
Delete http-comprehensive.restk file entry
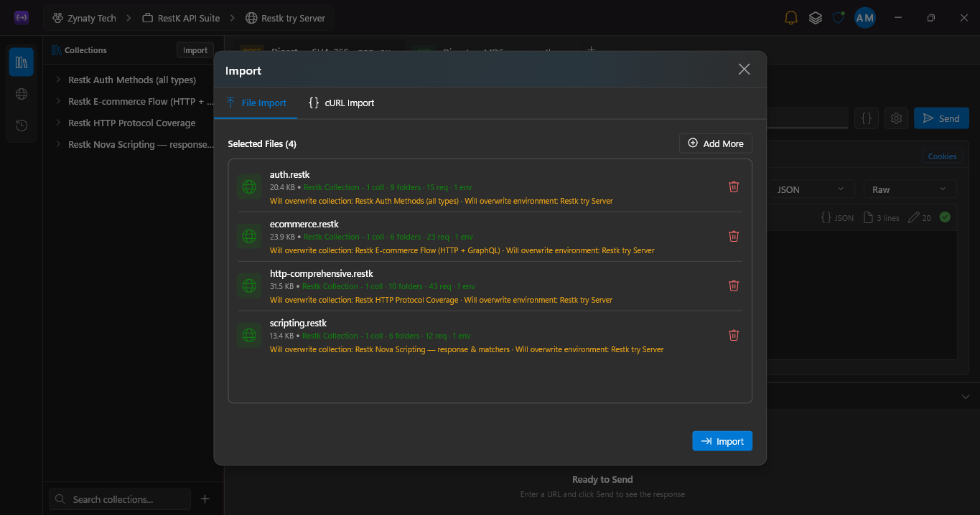pos(734,285)
